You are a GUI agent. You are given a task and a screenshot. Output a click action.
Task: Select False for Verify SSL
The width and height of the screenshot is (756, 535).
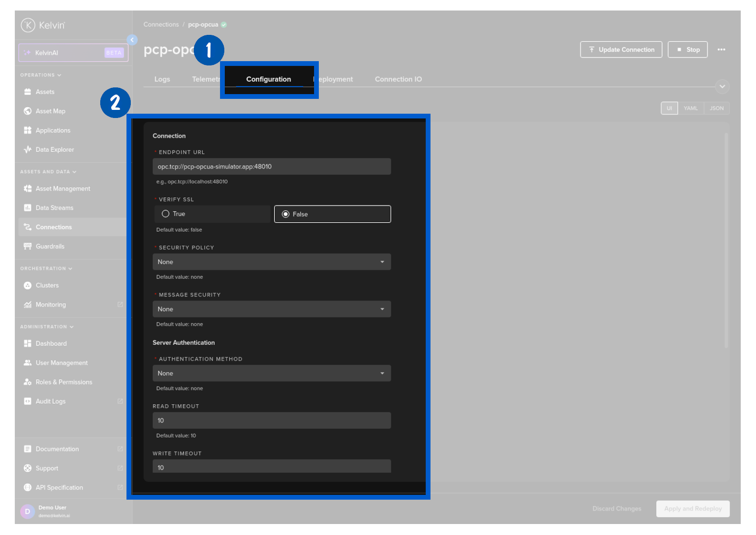pyautogui.click(x=285, y=214)
